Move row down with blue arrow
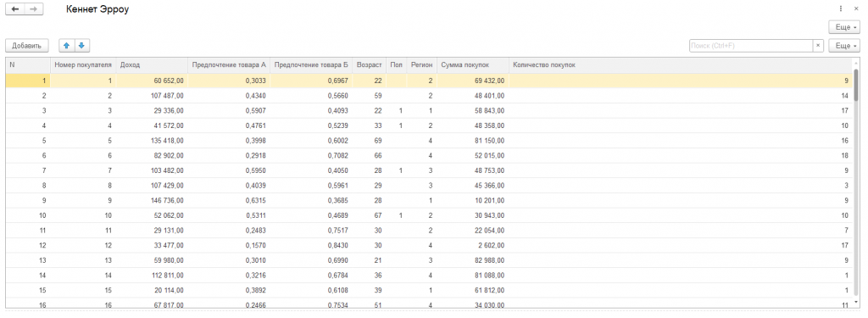 click(x=81, y=46)
